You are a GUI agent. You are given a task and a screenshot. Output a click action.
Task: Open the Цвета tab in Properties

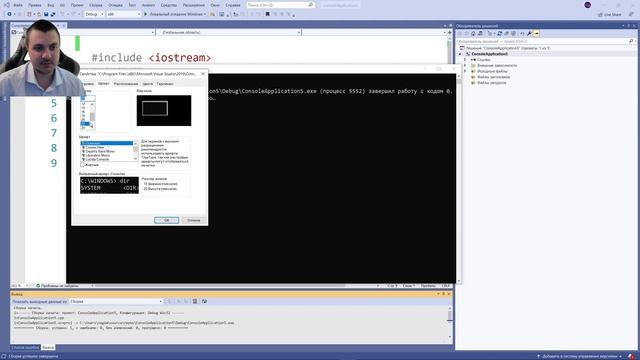[147, 84]
